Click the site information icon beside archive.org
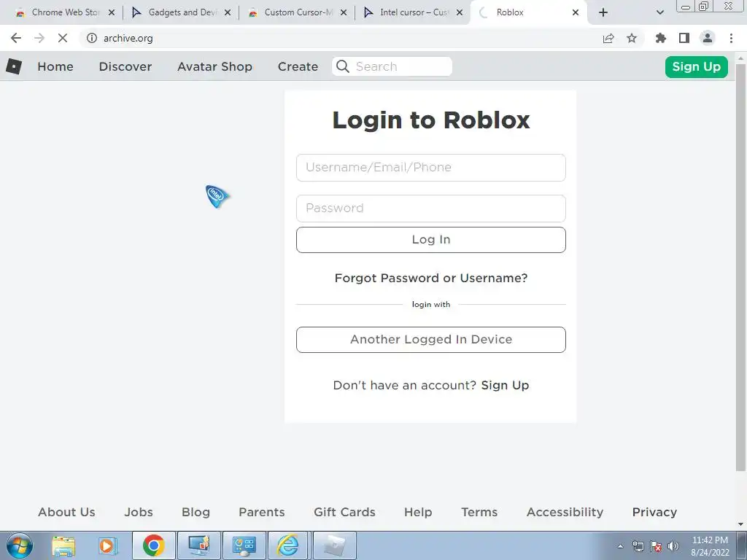 coord(91,38)
